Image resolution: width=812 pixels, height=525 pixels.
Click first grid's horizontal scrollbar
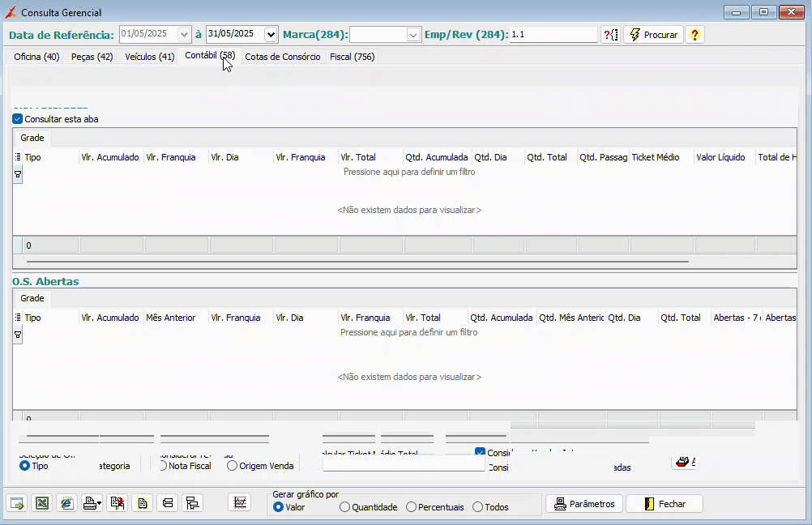click(357, 262)
